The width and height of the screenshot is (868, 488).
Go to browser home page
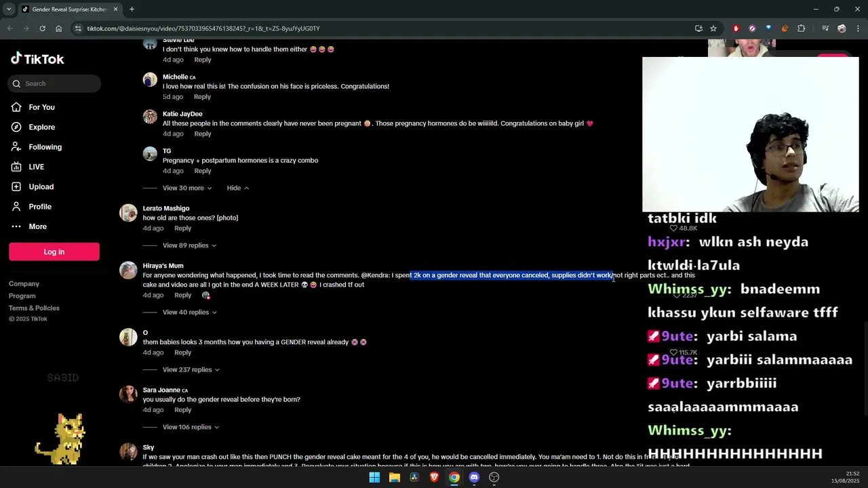coord(58,28)
